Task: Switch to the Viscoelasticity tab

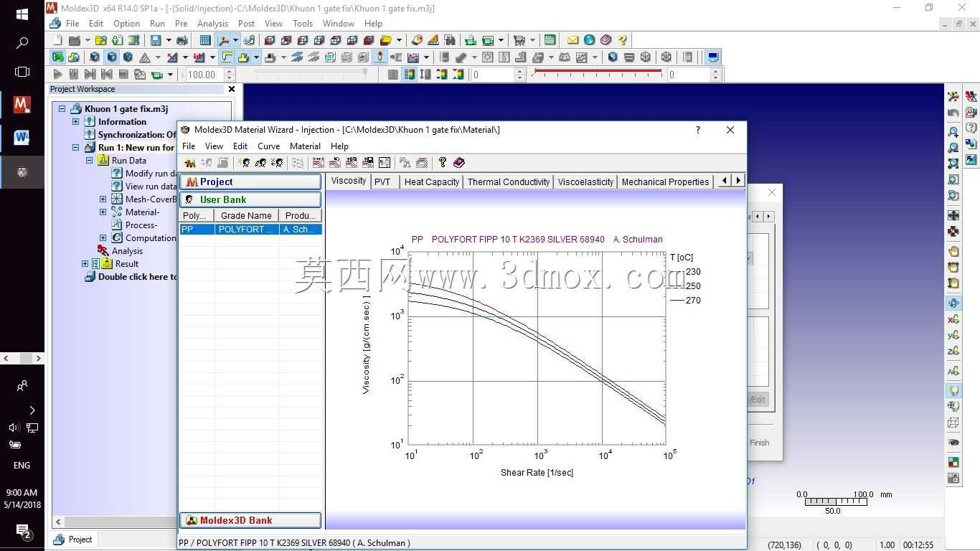Action: (x=585, y=182)
